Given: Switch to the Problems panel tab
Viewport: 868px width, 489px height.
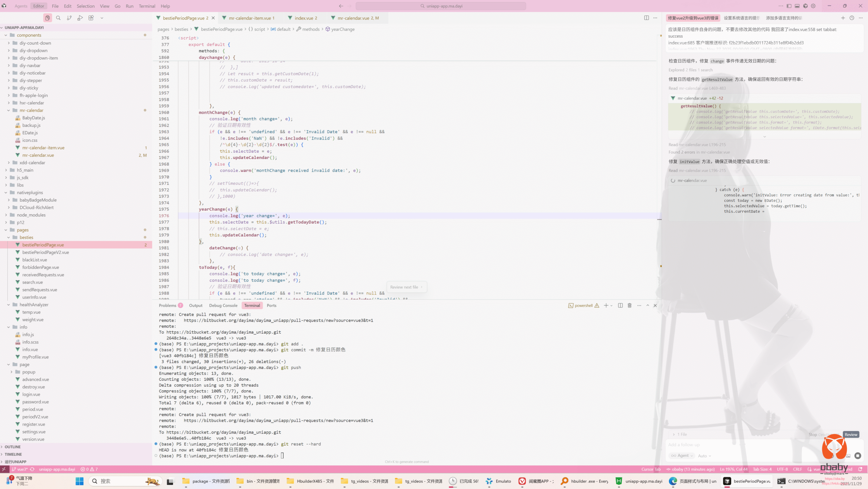Looking at the screenshot, I should 167,306.
